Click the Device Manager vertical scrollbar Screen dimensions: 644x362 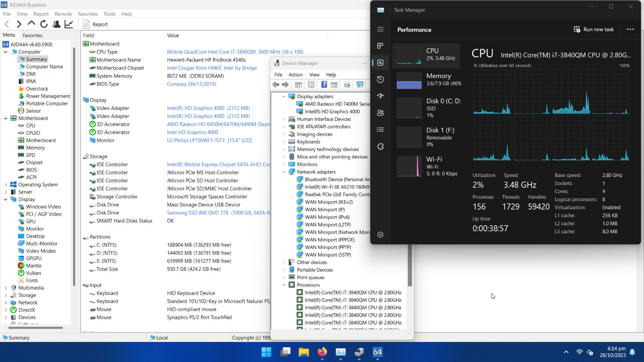point(410,265)
